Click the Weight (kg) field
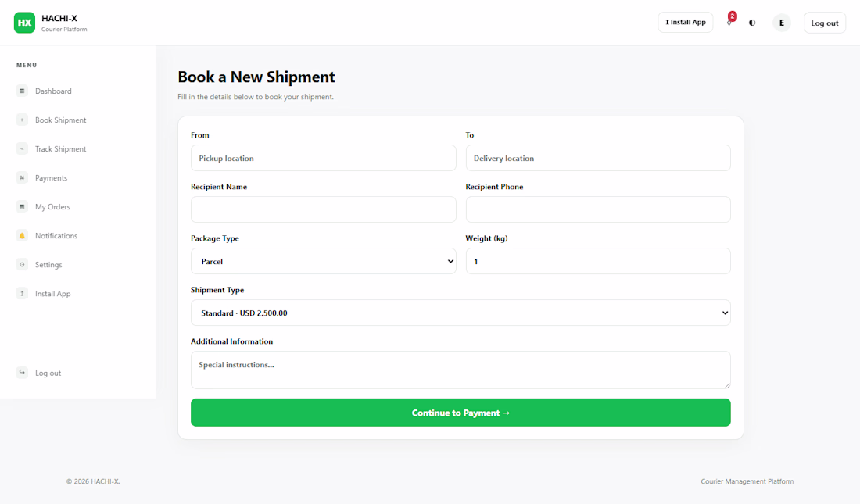860x504 pixels. tap(598, 261)
